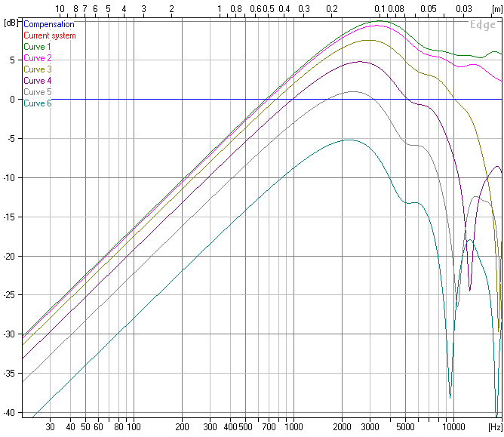Click the 0.03 m wavelength label
The width and height of the screenshot is (504, 437).
[464, 9]
